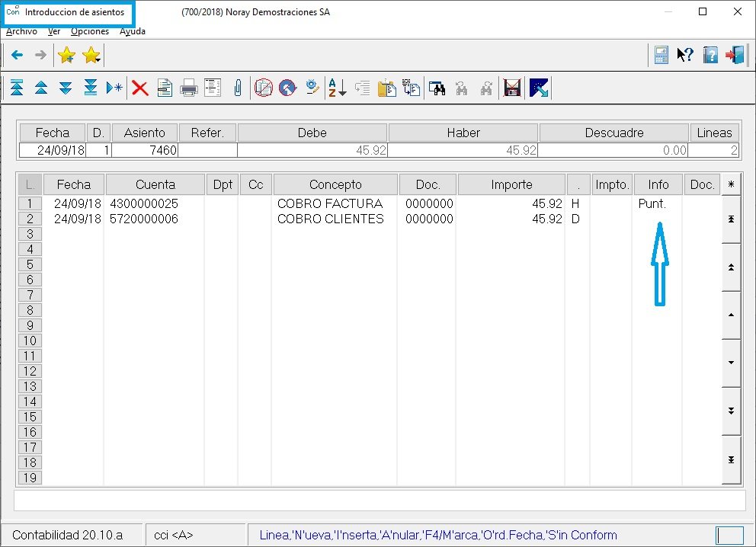Click the Impto. column header

612,184
